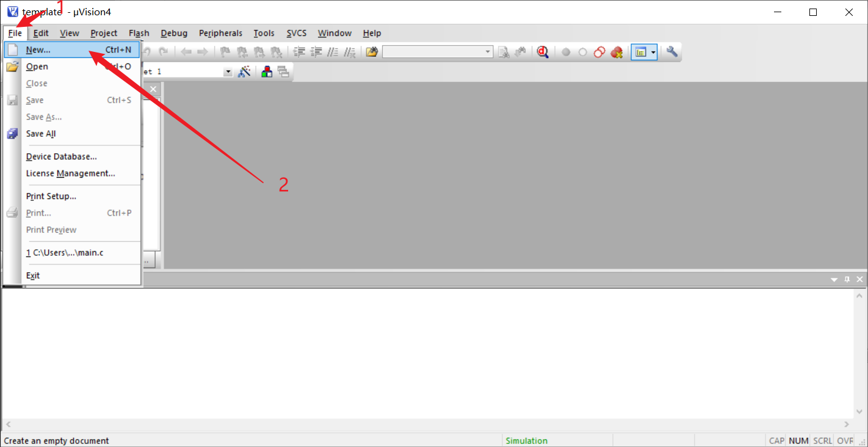
Task: Open License Management... entry
Action: [72, 173]
